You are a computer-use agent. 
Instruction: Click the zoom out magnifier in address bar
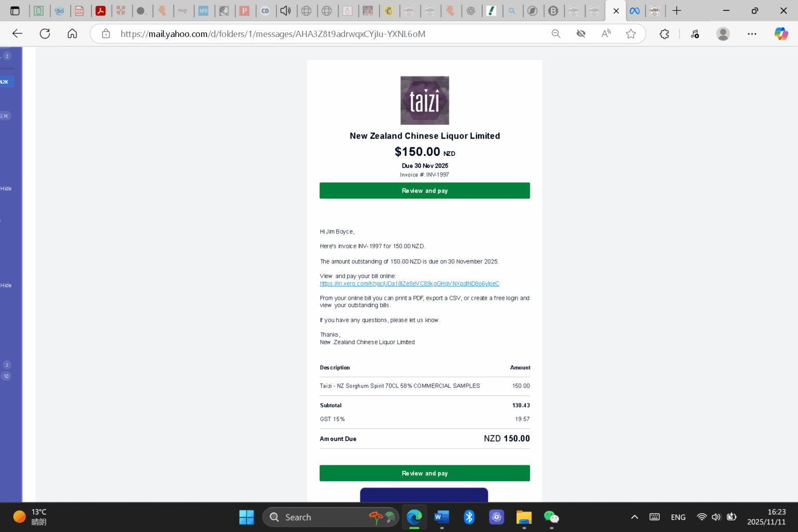[556, 34]
